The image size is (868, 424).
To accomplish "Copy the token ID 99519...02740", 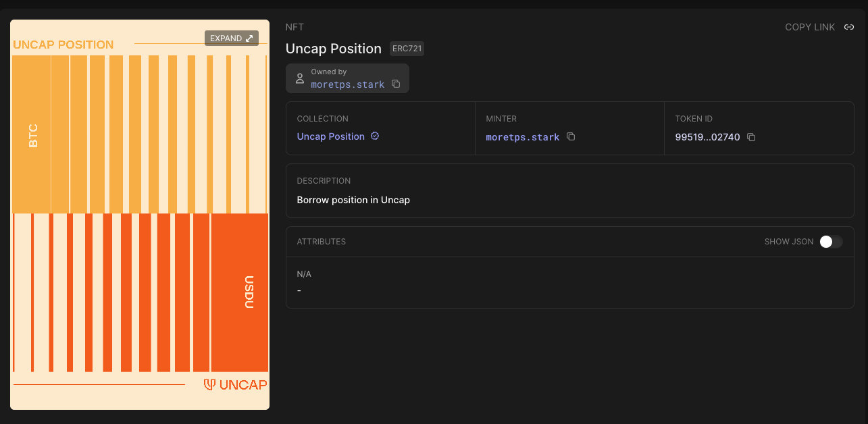I will [x=752, y=136].
